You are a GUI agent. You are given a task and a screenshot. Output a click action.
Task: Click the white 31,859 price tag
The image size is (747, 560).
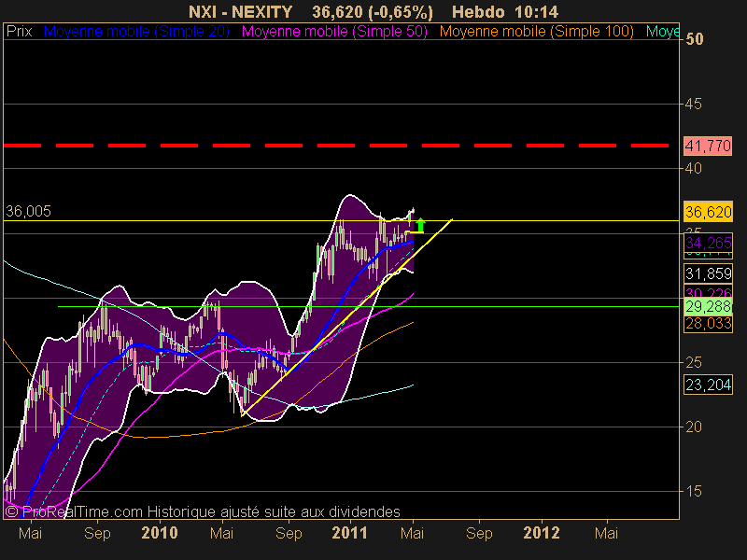pos(708,273)
